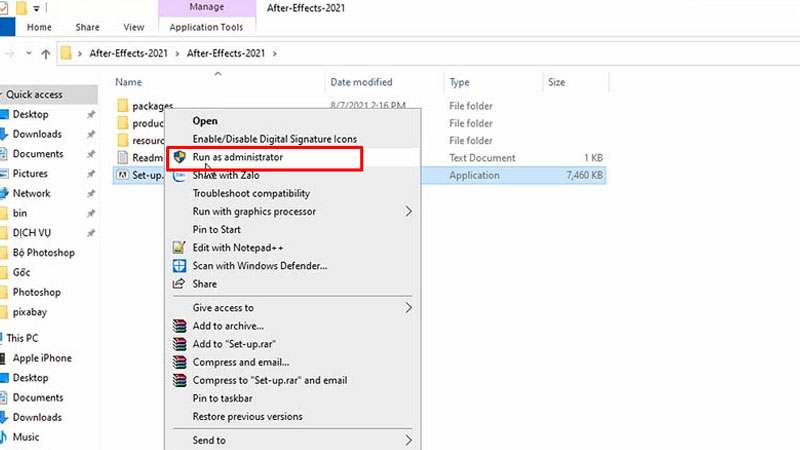800x450 pixels.
Task: Select Pin to taskbar
Action: pos(222,398)
